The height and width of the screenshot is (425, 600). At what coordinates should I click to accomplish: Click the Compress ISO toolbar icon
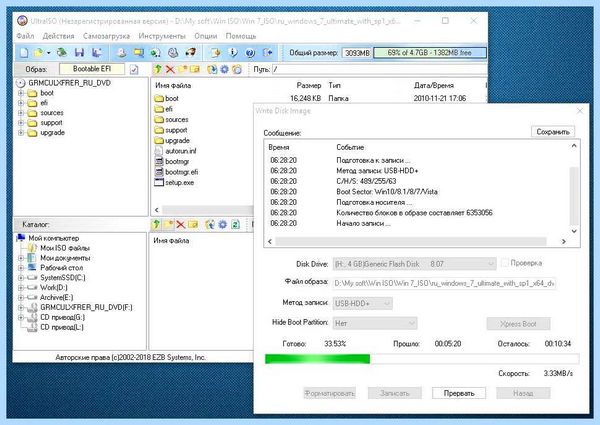(139, 52)
